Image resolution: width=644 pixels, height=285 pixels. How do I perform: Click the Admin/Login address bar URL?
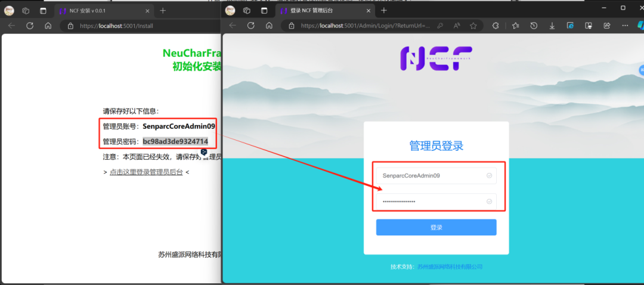click(366, 26)
